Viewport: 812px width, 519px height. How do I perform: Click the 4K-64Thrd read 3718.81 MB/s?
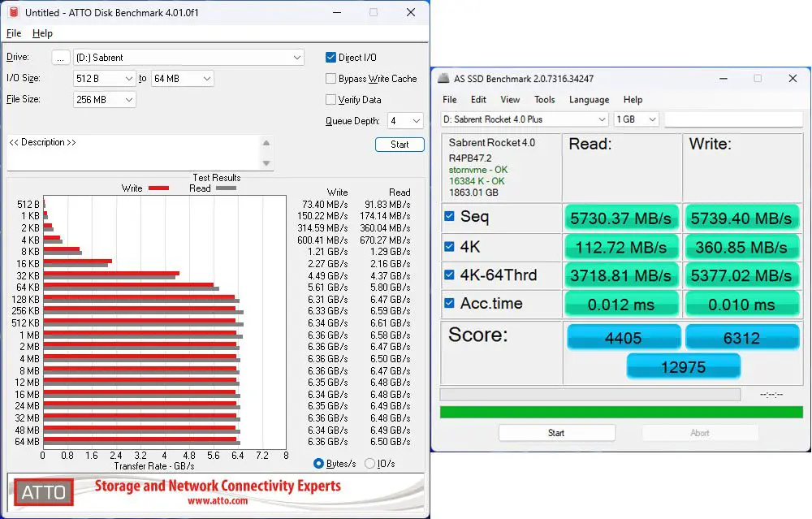click(x=621, y=275)
